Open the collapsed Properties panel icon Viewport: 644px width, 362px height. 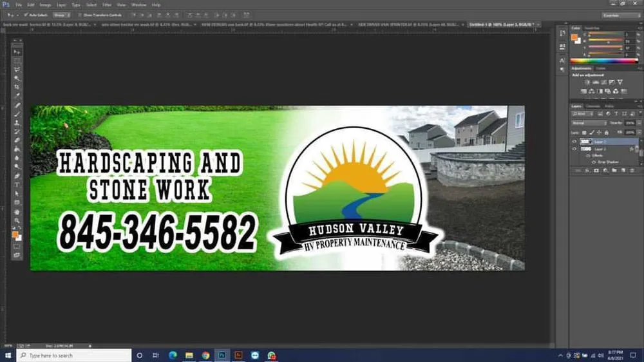tap(562, 47)
